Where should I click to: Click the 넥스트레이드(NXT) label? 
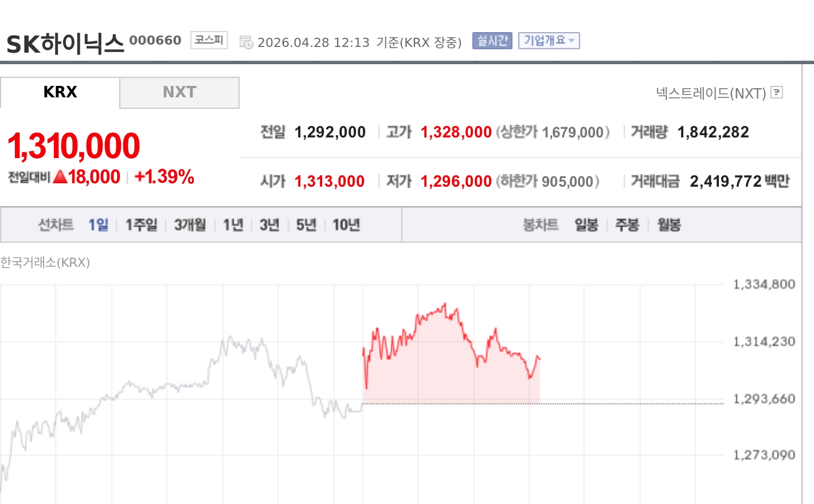coord(711,92)
